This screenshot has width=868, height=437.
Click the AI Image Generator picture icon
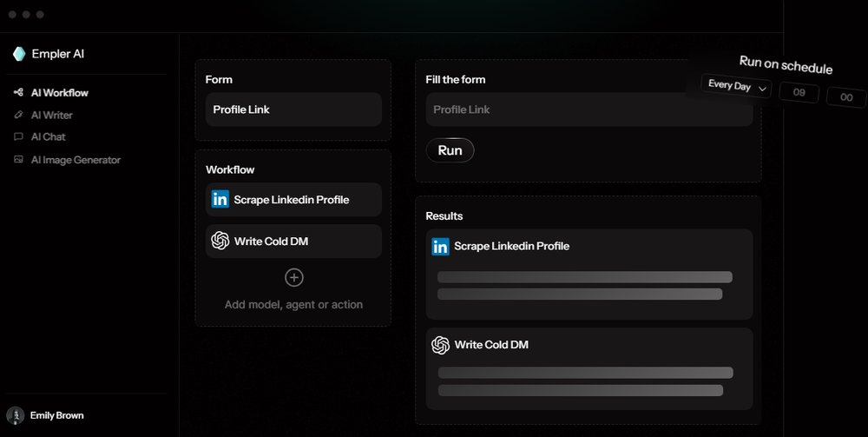point(18,160)
